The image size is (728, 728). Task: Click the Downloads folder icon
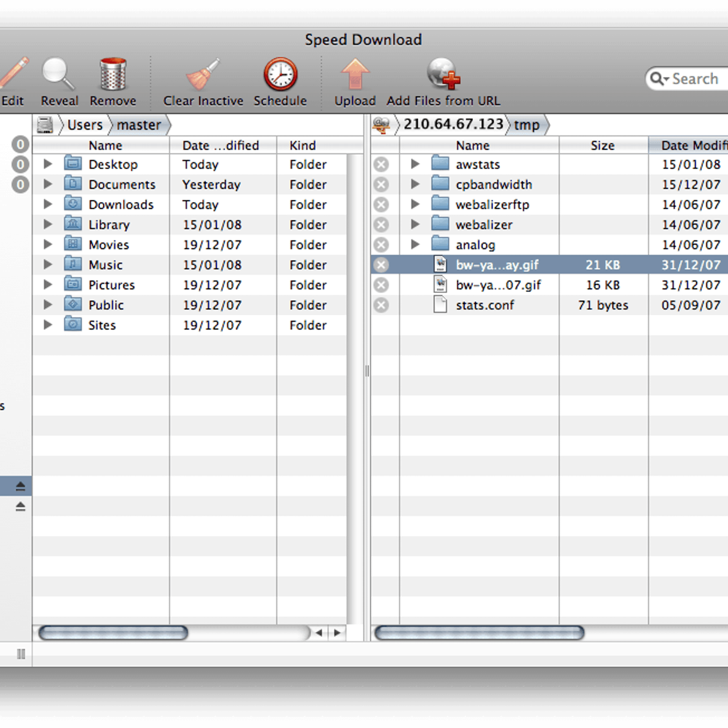pos(73,203)
